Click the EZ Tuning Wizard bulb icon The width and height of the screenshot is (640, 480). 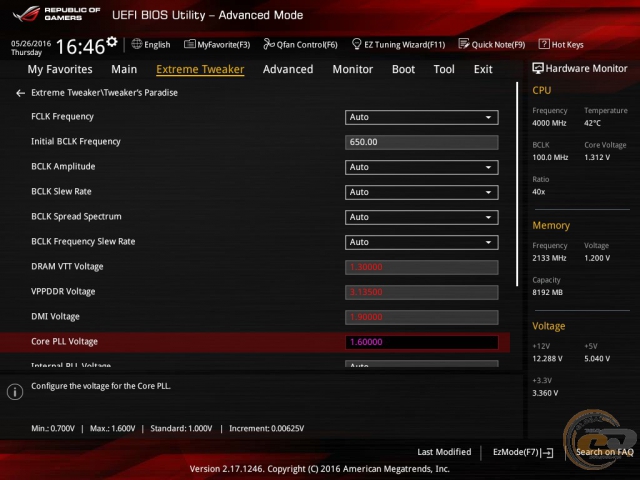point(356,44)
